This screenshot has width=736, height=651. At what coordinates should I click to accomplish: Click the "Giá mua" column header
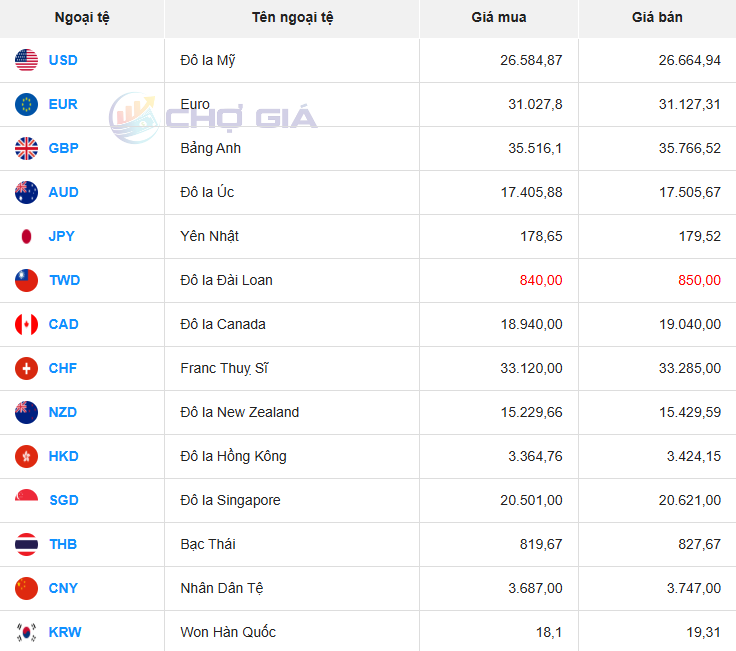[x=498, y=18]
